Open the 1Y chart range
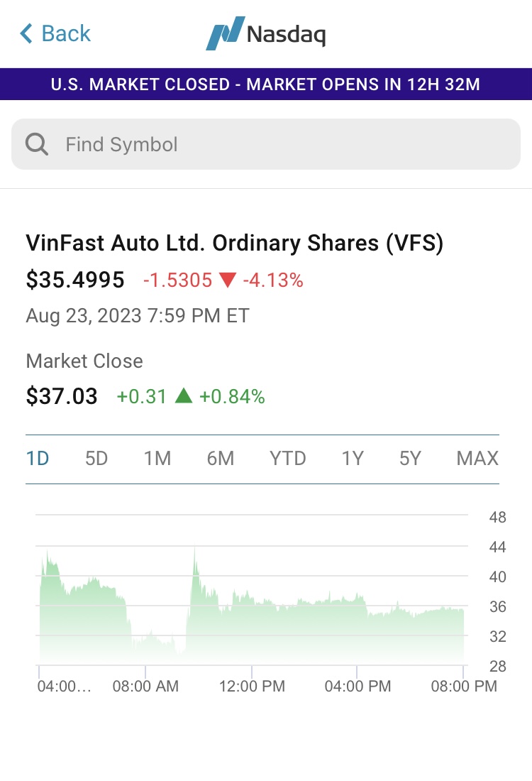Image resolution: width=532 pixels, height=781 pixels. pos(353,459)
